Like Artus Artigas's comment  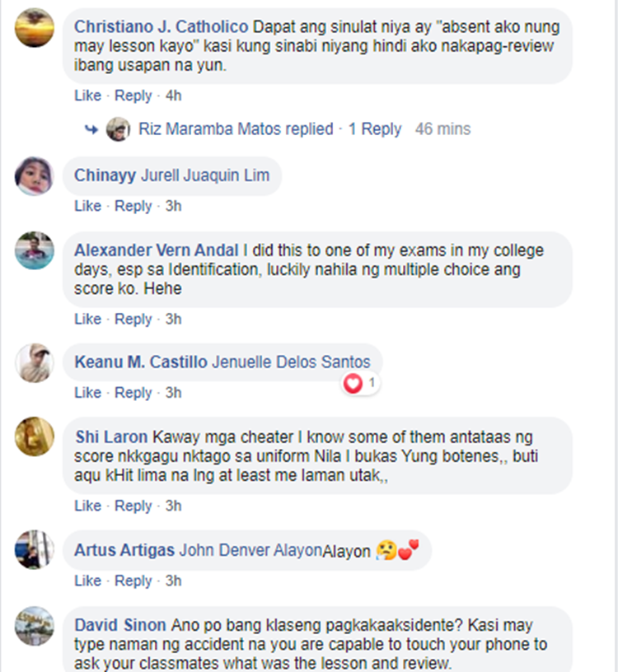pos(87,581)
